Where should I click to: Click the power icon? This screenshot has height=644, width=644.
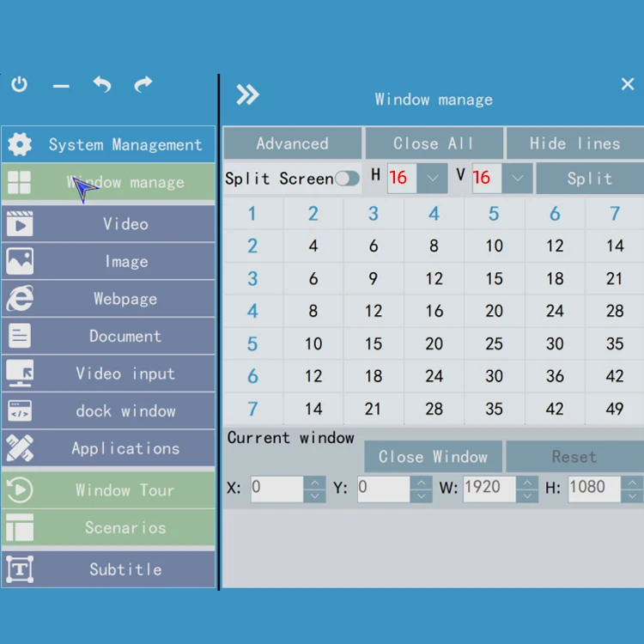click(x=19, y=84)
